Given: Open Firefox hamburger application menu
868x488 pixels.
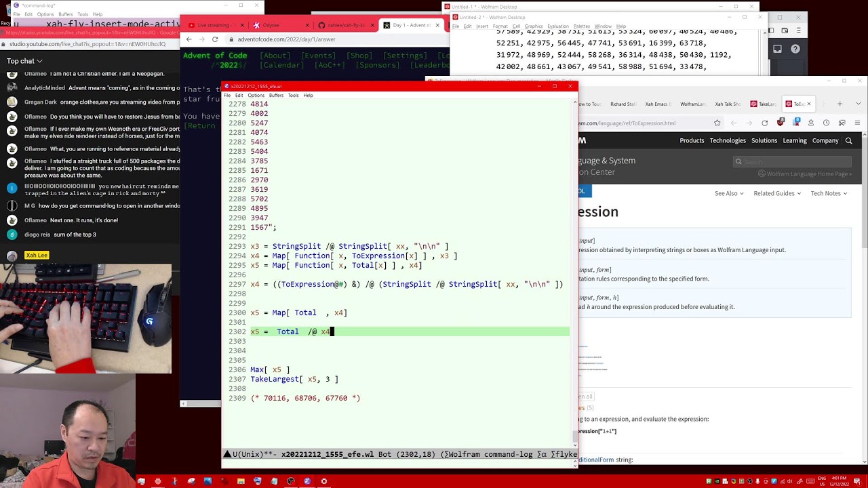Looking at the screenshot, I should pos(858,123).
